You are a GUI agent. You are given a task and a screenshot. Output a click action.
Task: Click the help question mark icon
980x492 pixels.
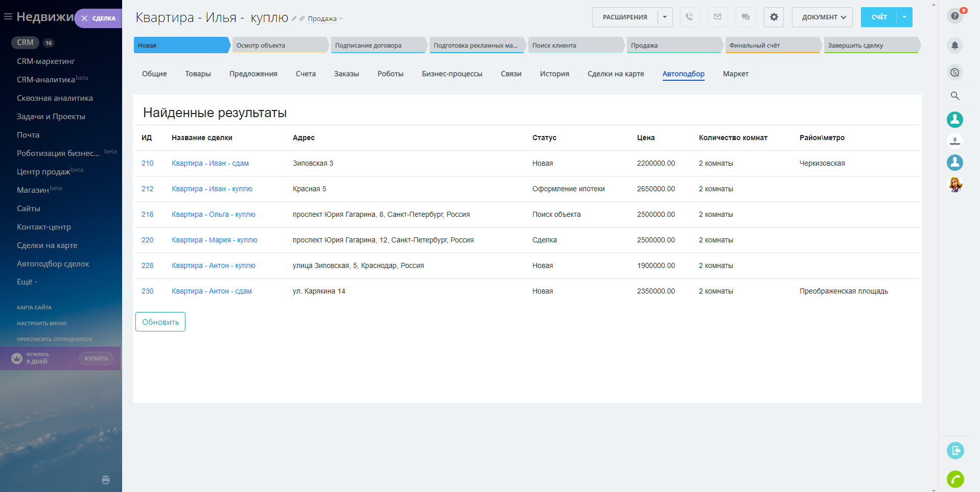pos(954,16)
